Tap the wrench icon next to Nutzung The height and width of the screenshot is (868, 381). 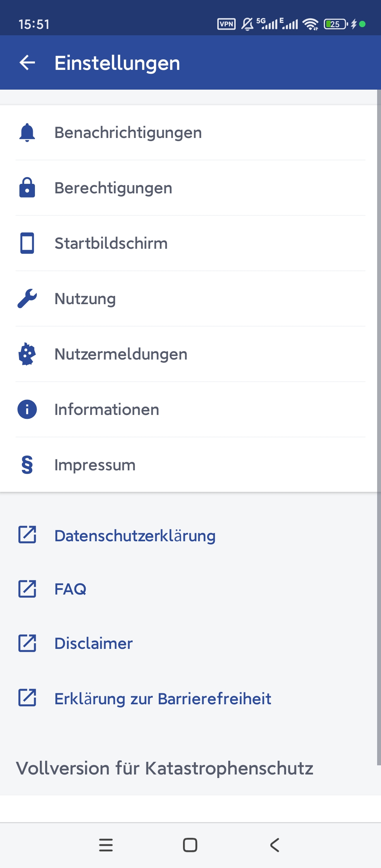(27, 299)
